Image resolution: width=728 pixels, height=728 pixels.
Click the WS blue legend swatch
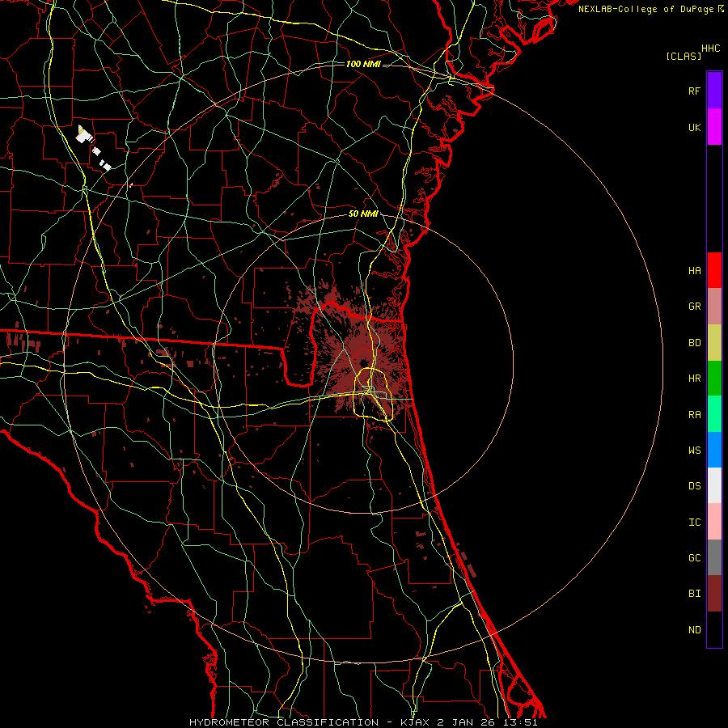[x=714, y=450]
